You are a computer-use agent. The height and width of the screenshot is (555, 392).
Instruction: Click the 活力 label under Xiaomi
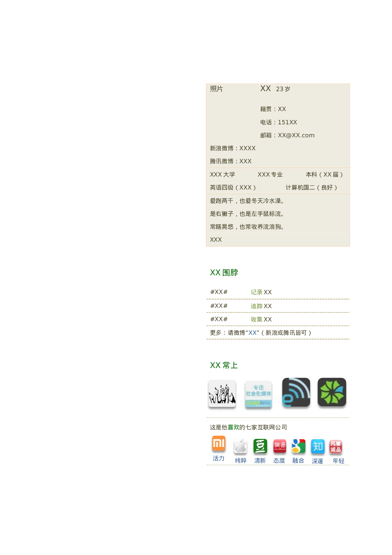click(x=218, y=458)
